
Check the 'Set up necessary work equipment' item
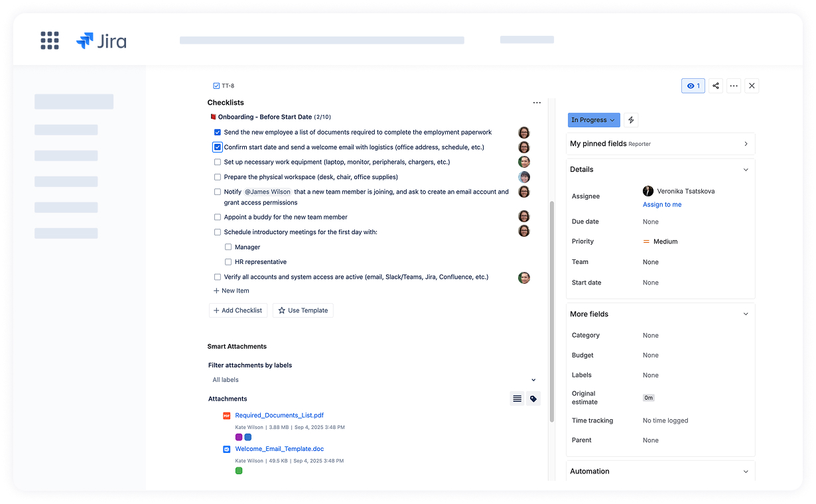217,162
